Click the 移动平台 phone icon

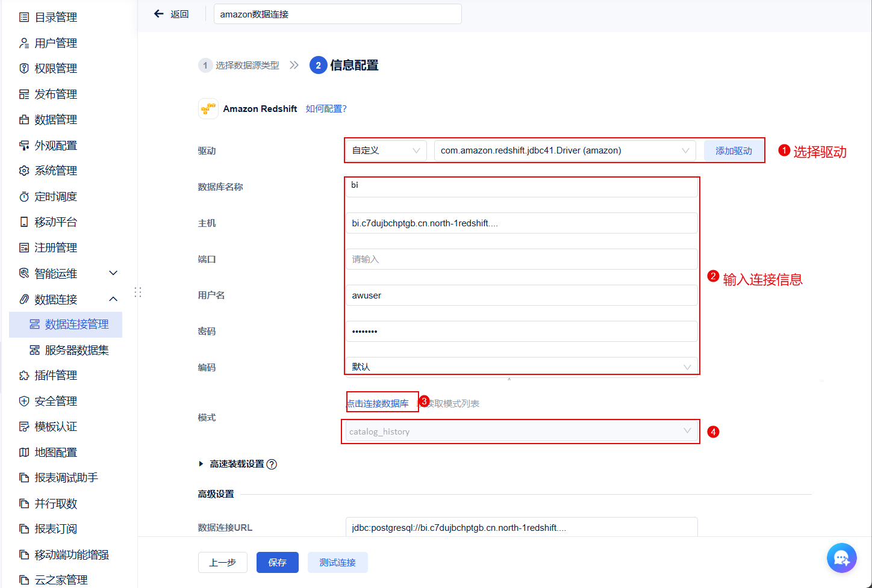point(24,222)
